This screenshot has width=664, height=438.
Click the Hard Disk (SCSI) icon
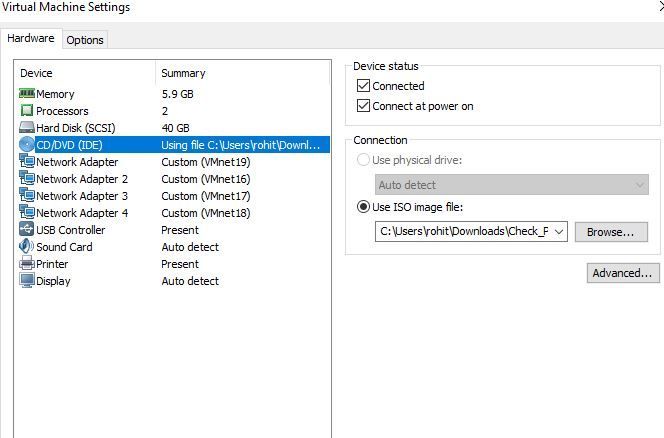(x=27, y=128)
